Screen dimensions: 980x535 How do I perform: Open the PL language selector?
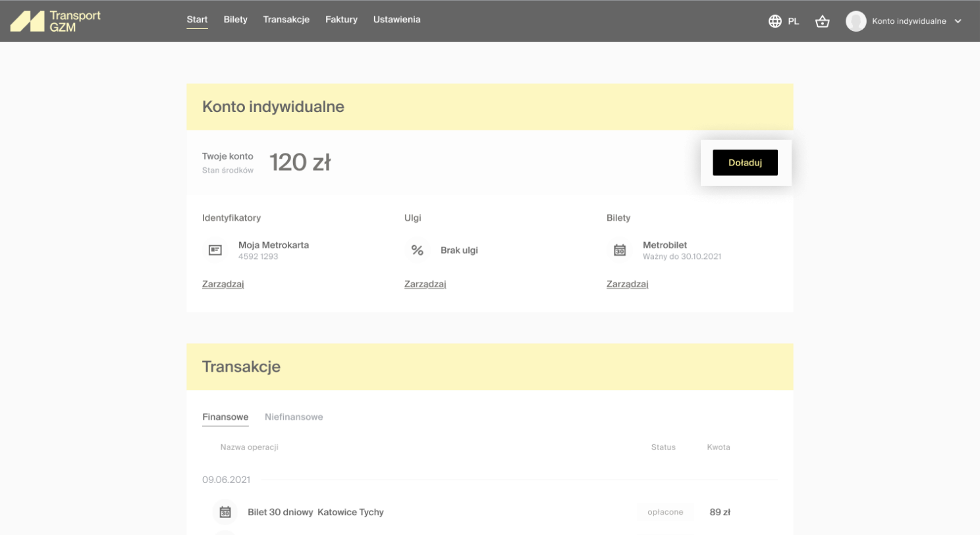pyautogui.click(x=793, y=21)
